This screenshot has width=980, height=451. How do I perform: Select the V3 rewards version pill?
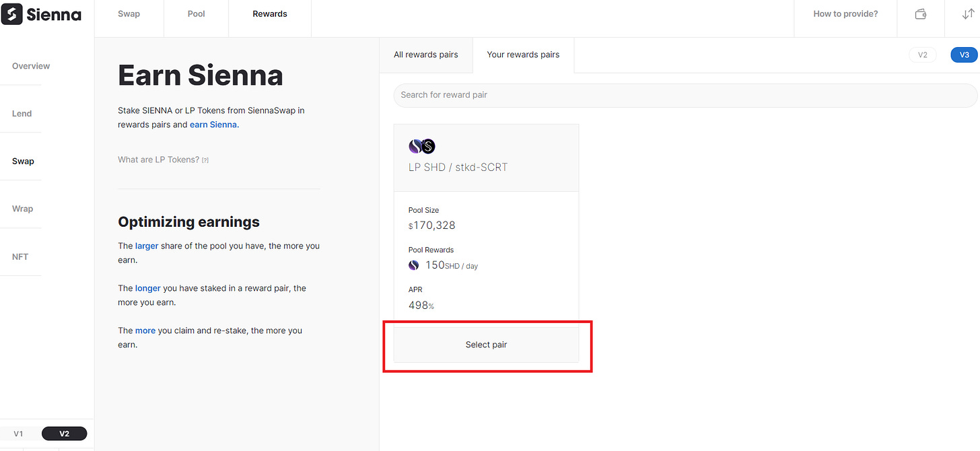[x=964, y=55]
